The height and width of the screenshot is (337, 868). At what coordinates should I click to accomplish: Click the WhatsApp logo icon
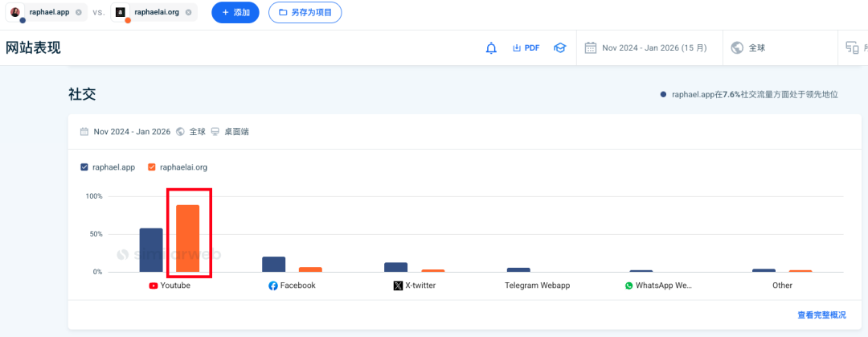pyautogui.click(x=628, y=286)
